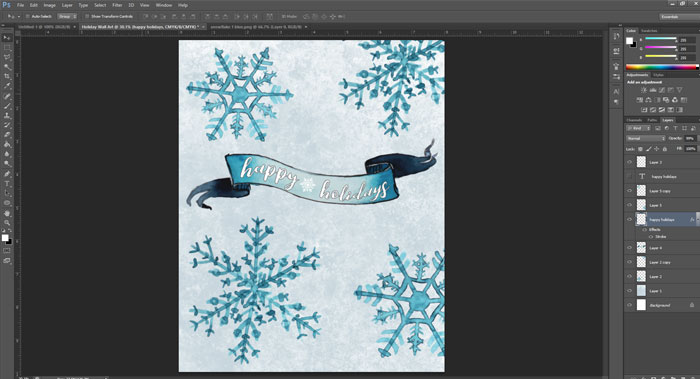700x379 pixels.
Task: Add a Channel Mixer adjustment
Action: pyautogui.click(x=675, y=100)
